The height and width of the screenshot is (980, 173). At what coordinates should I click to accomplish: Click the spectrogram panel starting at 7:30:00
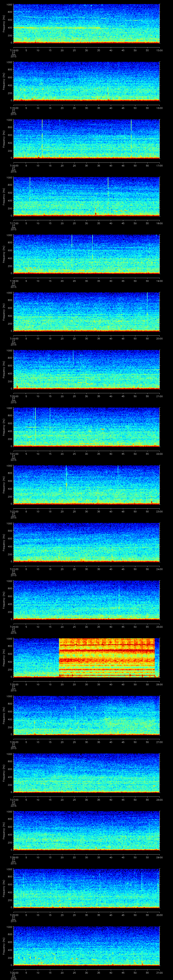(x=86, y=946)
